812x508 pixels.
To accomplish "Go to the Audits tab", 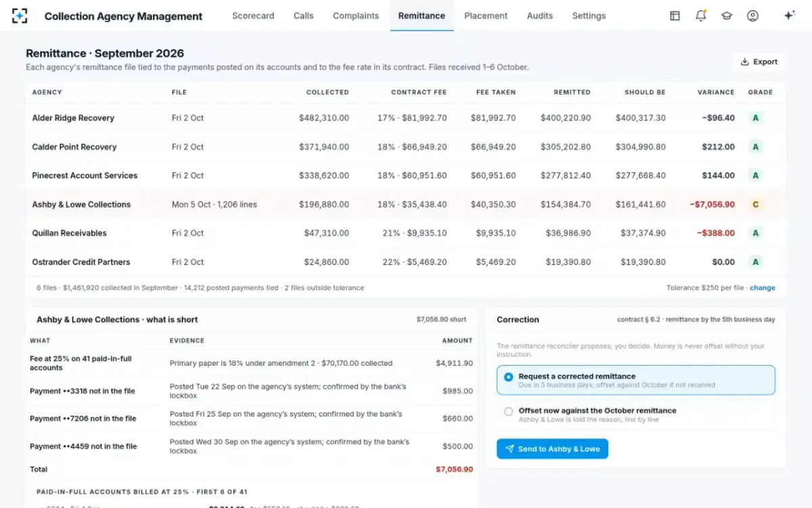I will tap(539, 16).
